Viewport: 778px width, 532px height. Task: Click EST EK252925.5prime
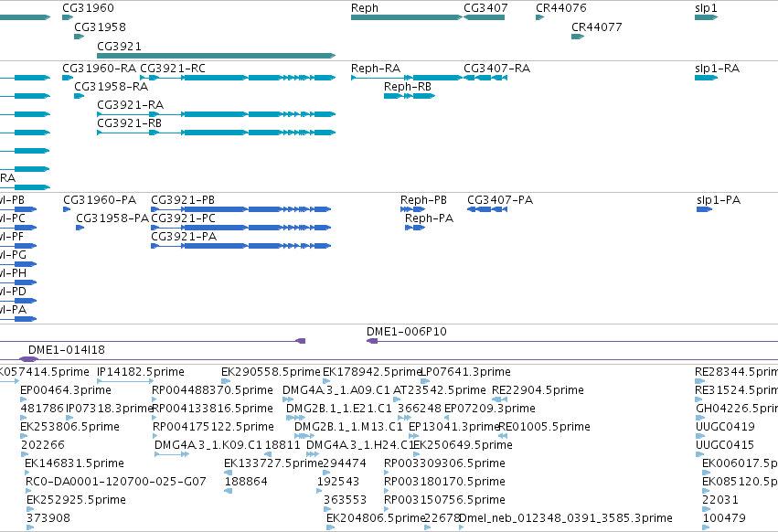tap(30, 509)
